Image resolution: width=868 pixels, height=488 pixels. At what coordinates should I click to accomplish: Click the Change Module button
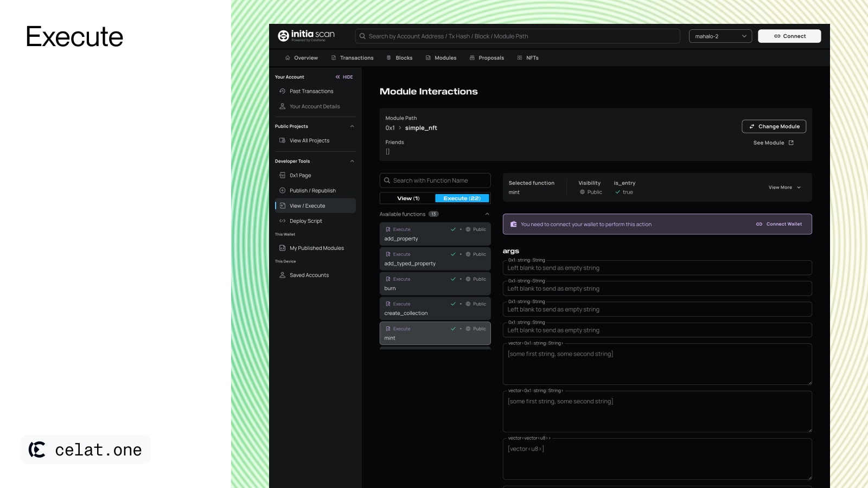pyautogui.click(x=774, y=126)
